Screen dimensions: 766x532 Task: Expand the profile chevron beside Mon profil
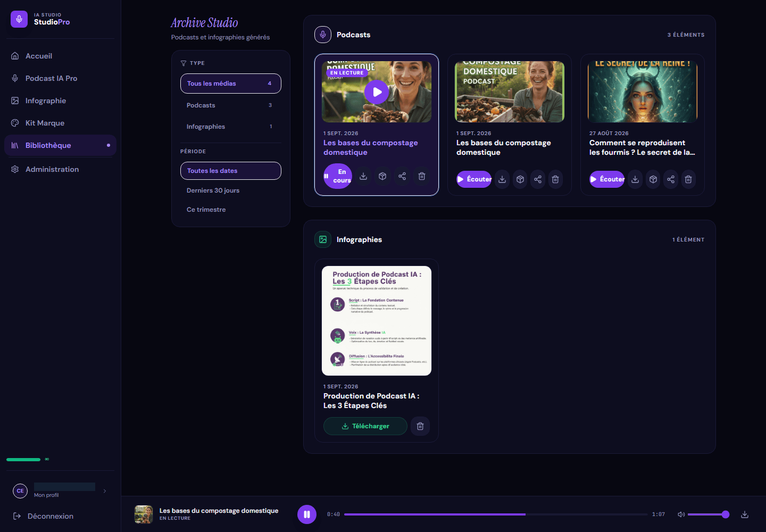click(105, 491)
